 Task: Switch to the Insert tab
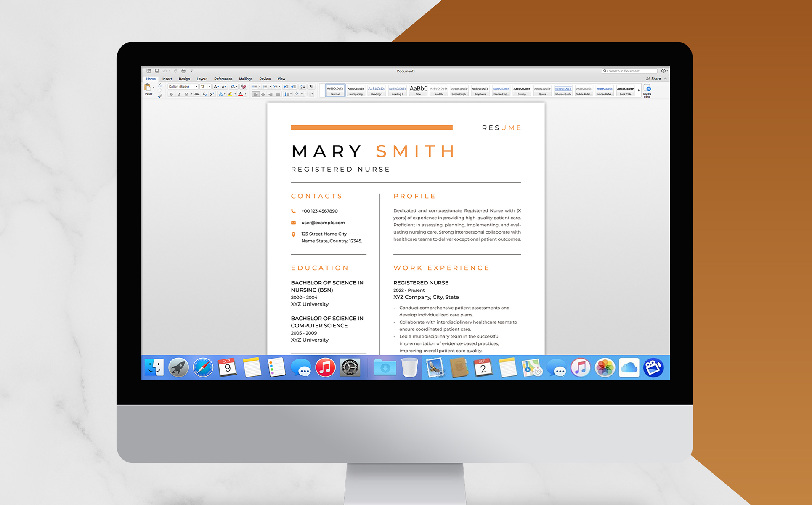coord(167,79)
